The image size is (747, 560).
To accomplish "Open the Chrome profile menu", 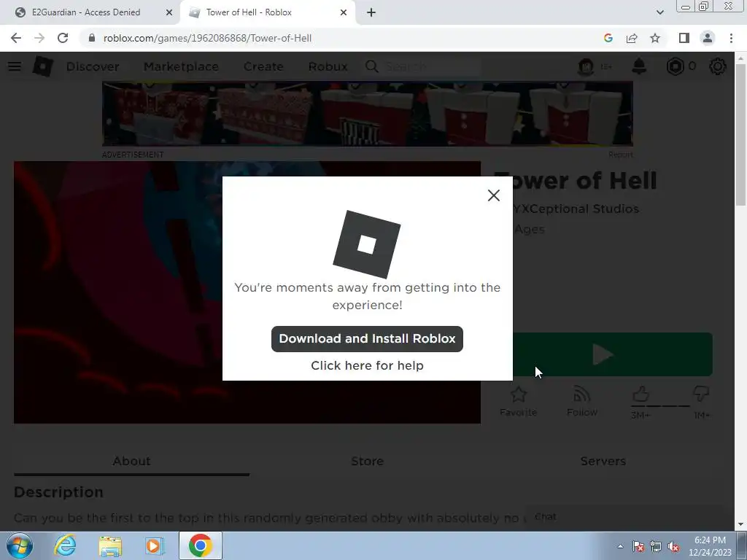I will tap(708, 38).
